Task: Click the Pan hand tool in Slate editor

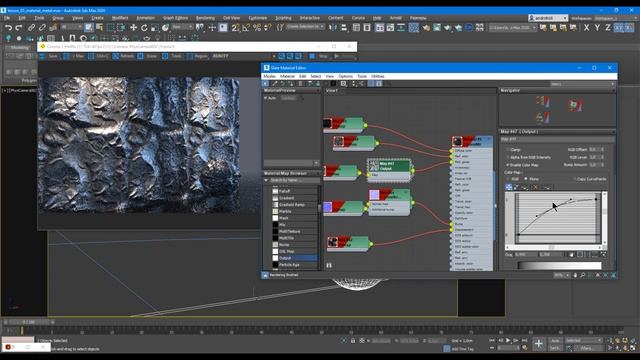Action: (x=575, y=276)
